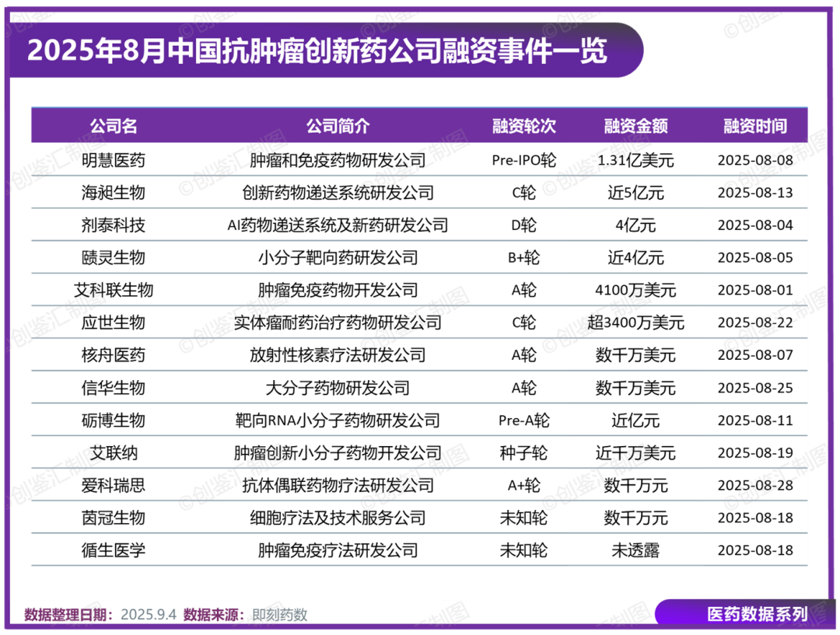Click the 种子轮 funding round cell
840x635 pixels.
[x=523, y=453]
